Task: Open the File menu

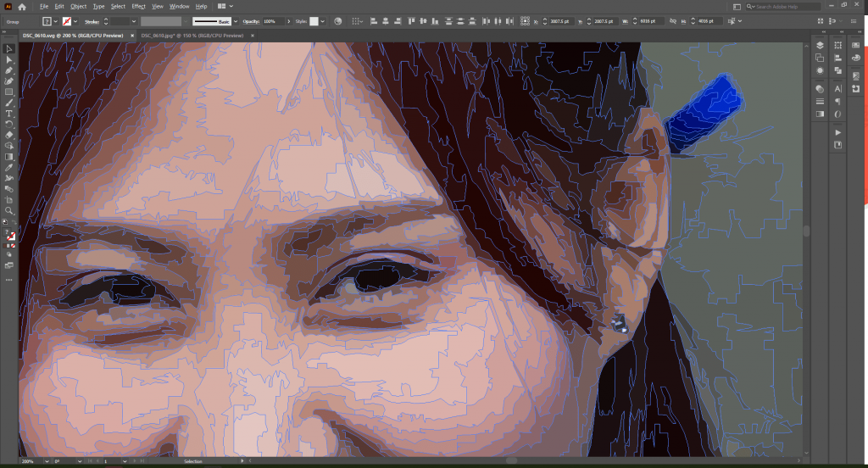Action: 44,7
